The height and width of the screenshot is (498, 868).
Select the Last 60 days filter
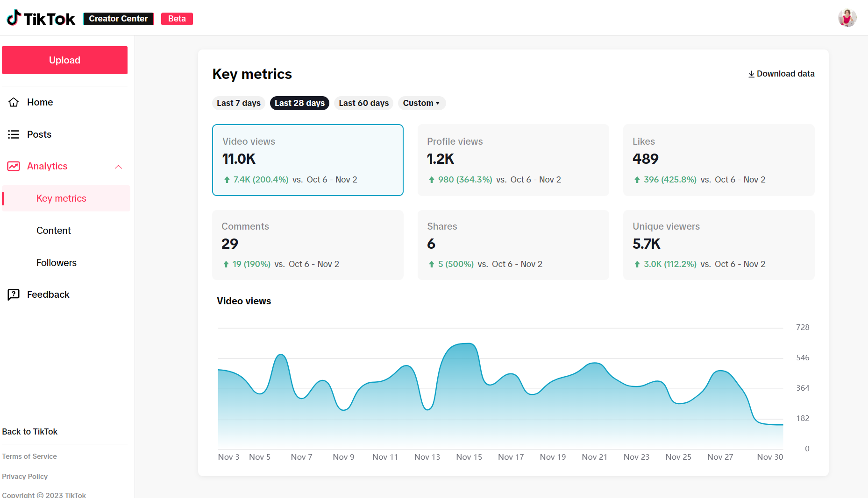tap(364, 103)
